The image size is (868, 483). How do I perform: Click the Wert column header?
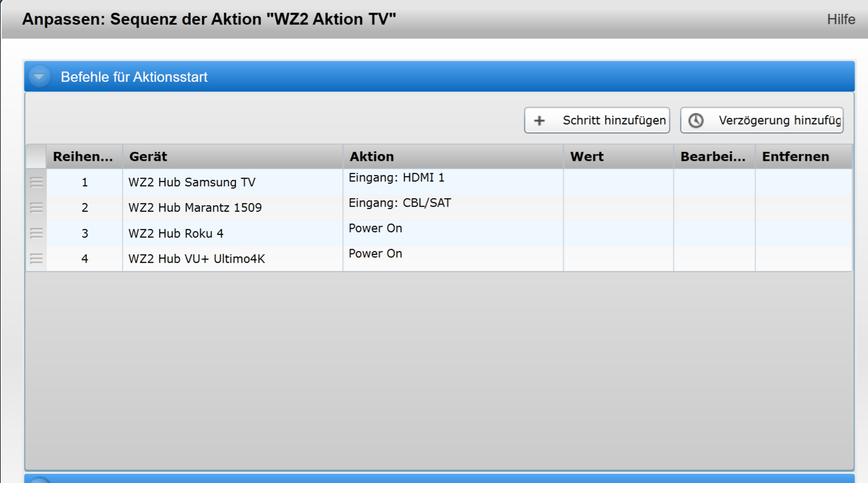click(x=587, y=157)
